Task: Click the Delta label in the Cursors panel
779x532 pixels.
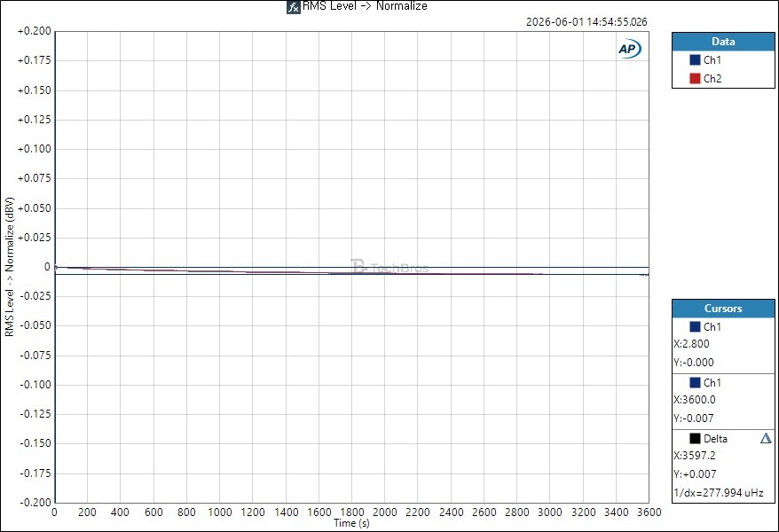Action: pos(715,438)
